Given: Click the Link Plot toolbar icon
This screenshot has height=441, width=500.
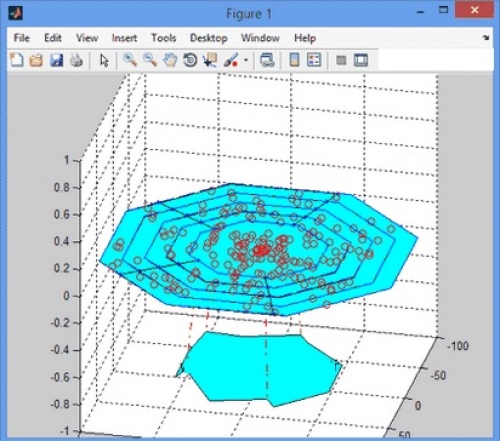Looking at the screenshot, I should click(267, 60).
